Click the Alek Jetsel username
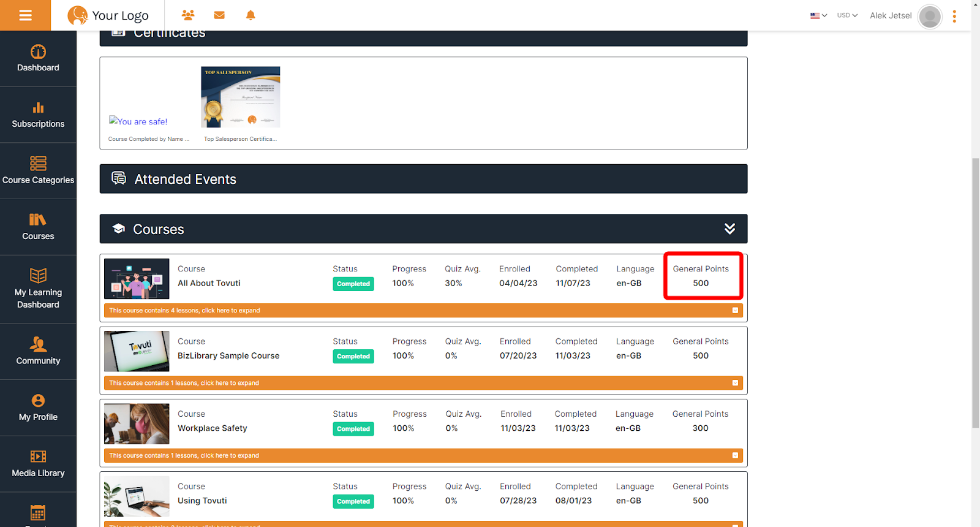The width and height of the screenshot is (980, 527). click(891, 16)
